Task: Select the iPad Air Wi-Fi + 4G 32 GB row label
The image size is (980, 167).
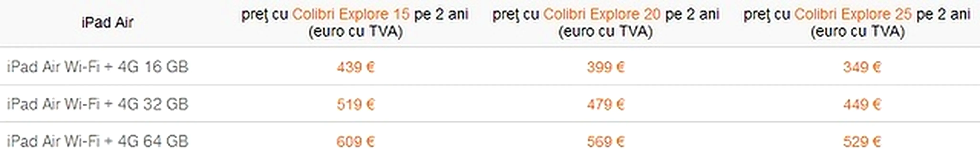Action: coord(97,104)
